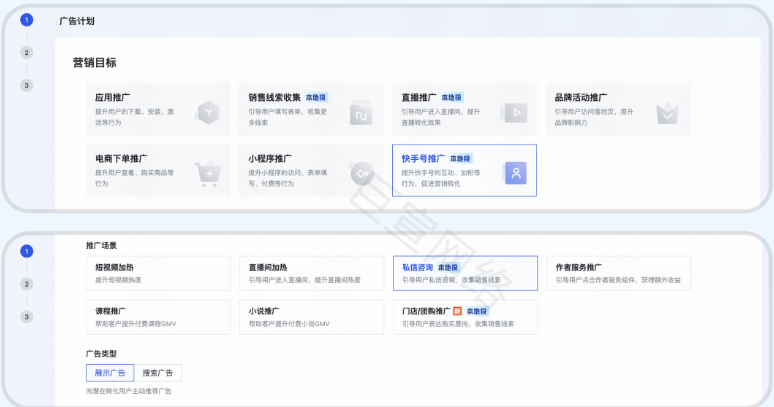The image size is (774, 407).
Task: Click description 提升用户的下载、安装、激活等行为
Action: point(134,117)
